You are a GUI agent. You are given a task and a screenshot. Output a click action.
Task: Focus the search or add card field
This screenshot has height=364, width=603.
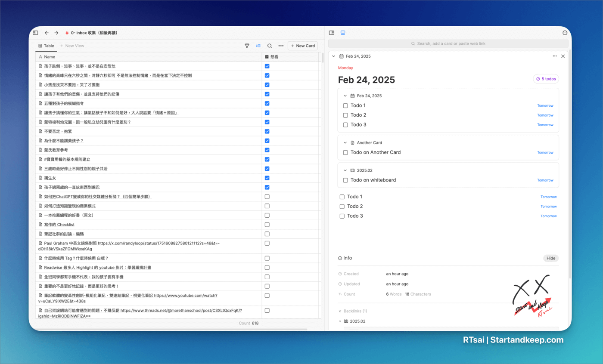(x=448, y=43)
